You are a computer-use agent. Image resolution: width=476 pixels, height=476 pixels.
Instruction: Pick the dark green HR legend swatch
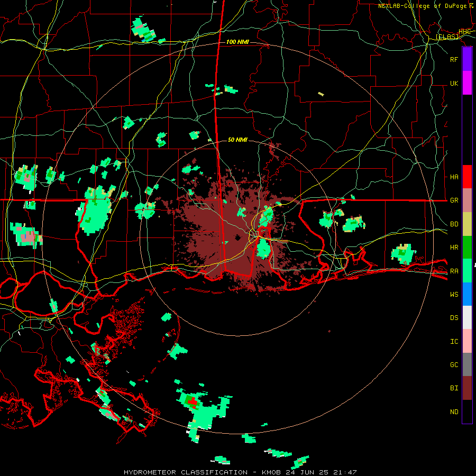tap(467, 247)
